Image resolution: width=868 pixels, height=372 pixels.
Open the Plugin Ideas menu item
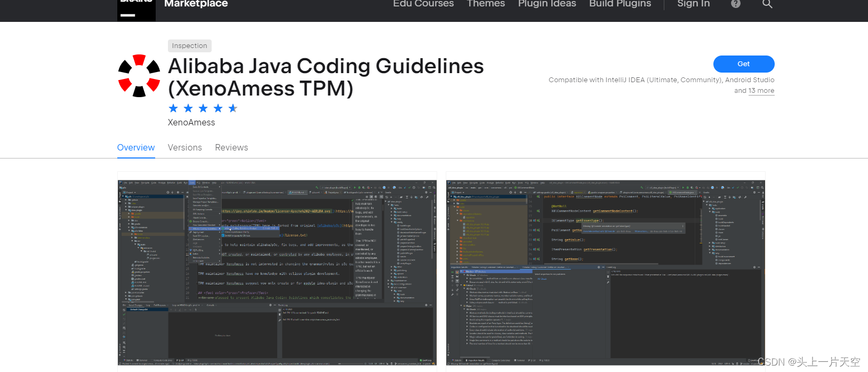coord(547,4)
